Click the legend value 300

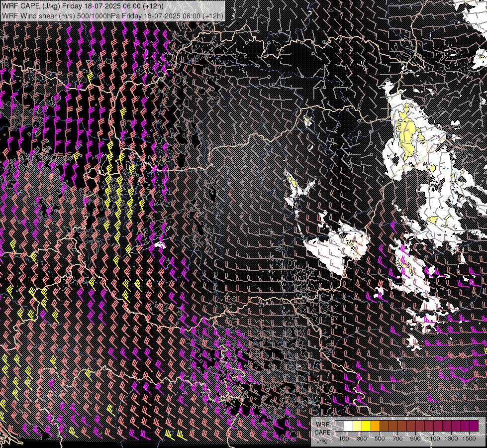[x=362, y=439]
